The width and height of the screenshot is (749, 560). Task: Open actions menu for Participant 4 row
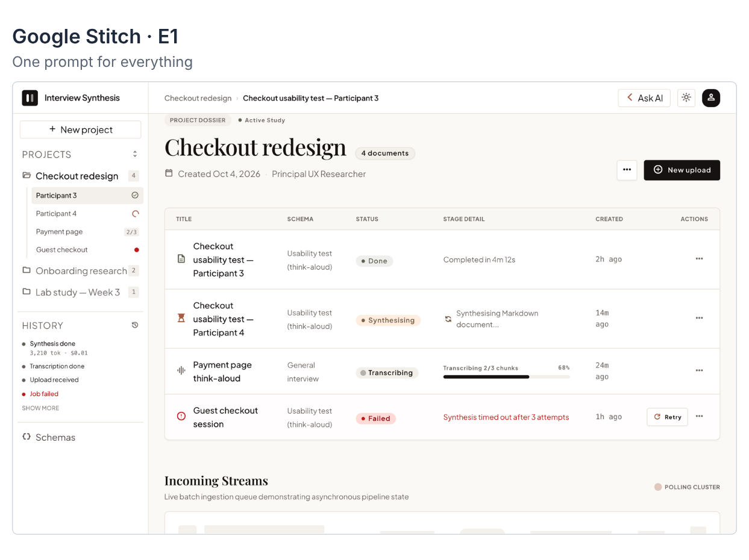pyautogui.click(x=699, y=318)
